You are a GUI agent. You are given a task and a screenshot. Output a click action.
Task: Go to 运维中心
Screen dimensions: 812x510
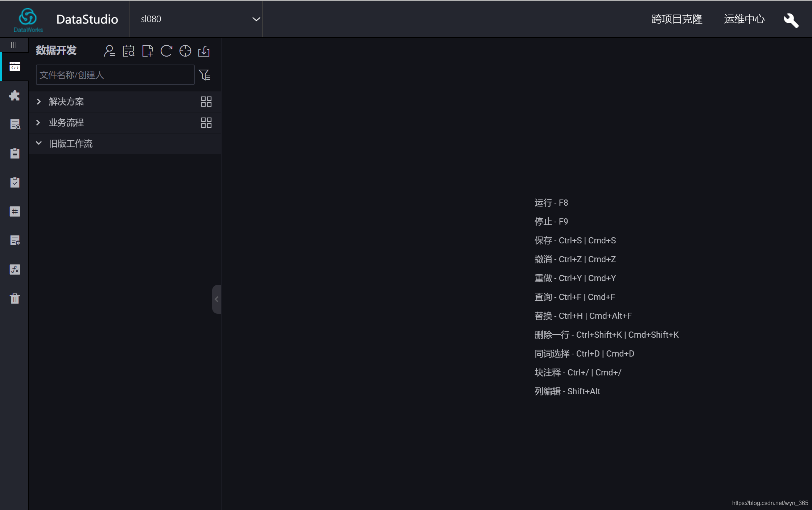[744, 19]
